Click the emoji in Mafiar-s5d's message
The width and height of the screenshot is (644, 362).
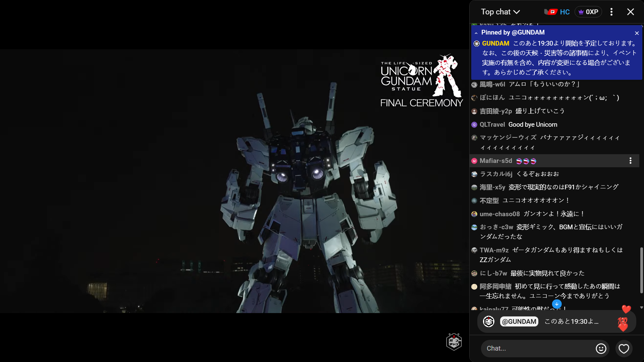(x=526, y=161)
